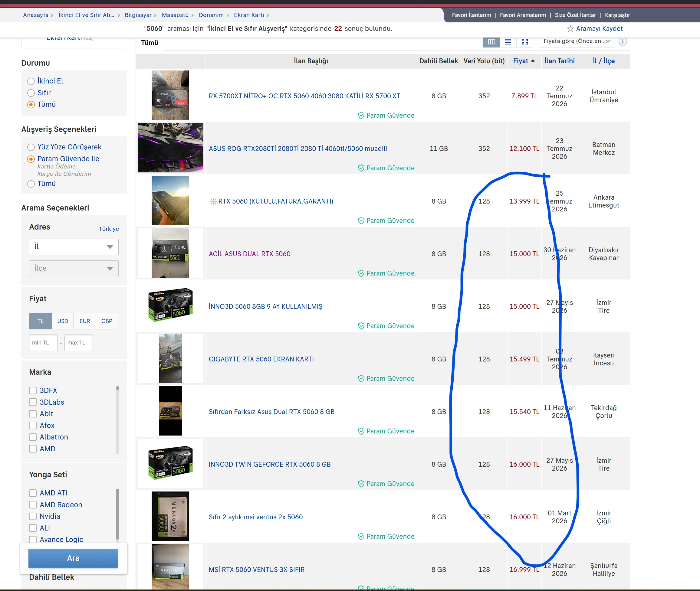This screenshot has height=591, width=700.
Task: Tick the AMD Radeon chipset checkbox
Action: [x=33, y=504]
